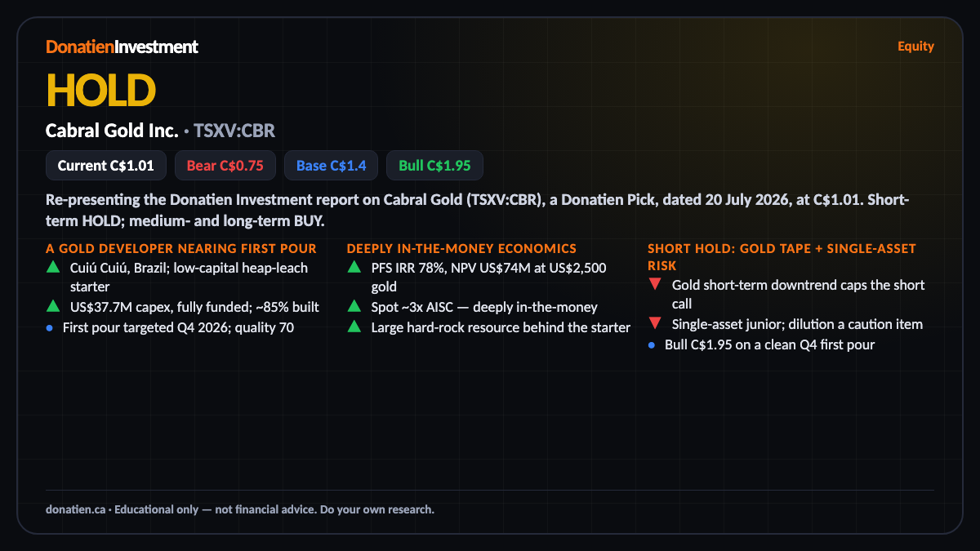Click green triangle beside Large hard-rock resource
This screenshot has width=980, height=551.
click(x=354, y=327)
